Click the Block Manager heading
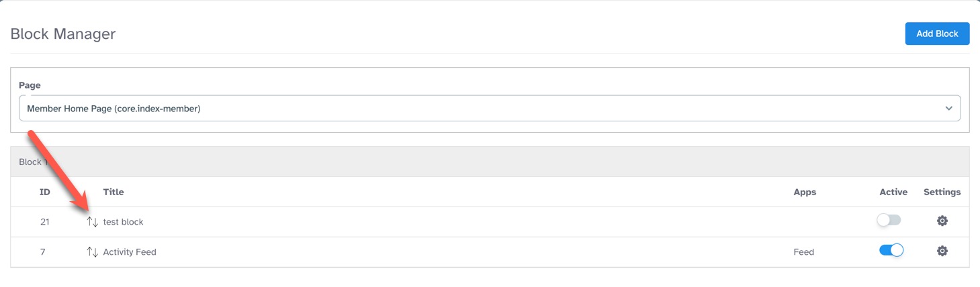This screenshot has height=287, width=980. click(x=63, y=34)
